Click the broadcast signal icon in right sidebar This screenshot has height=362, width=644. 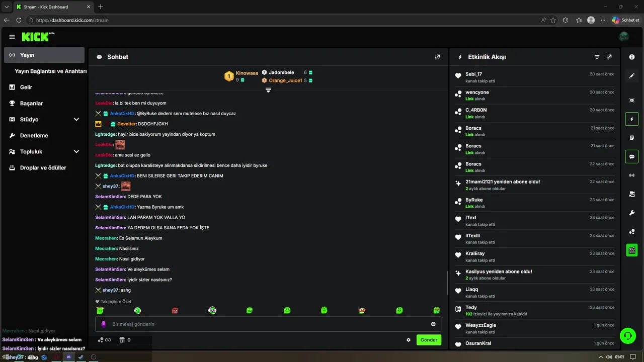point(632,175)
